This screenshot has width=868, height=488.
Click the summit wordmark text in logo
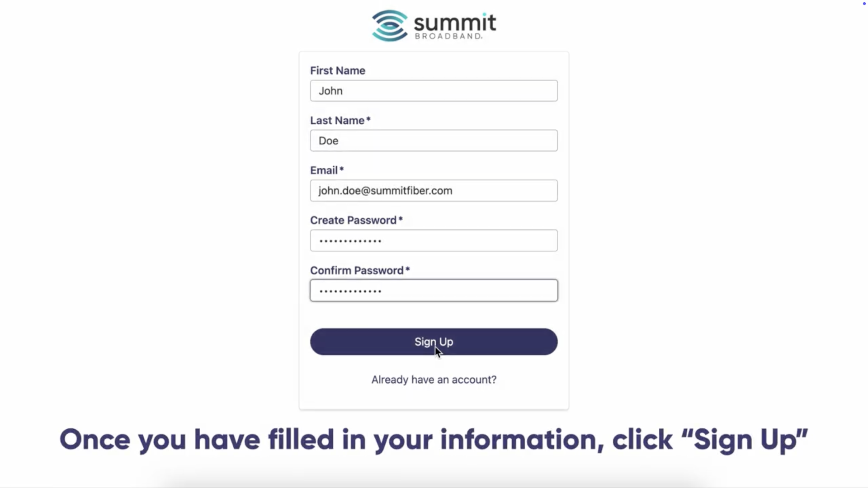[455, 23]
